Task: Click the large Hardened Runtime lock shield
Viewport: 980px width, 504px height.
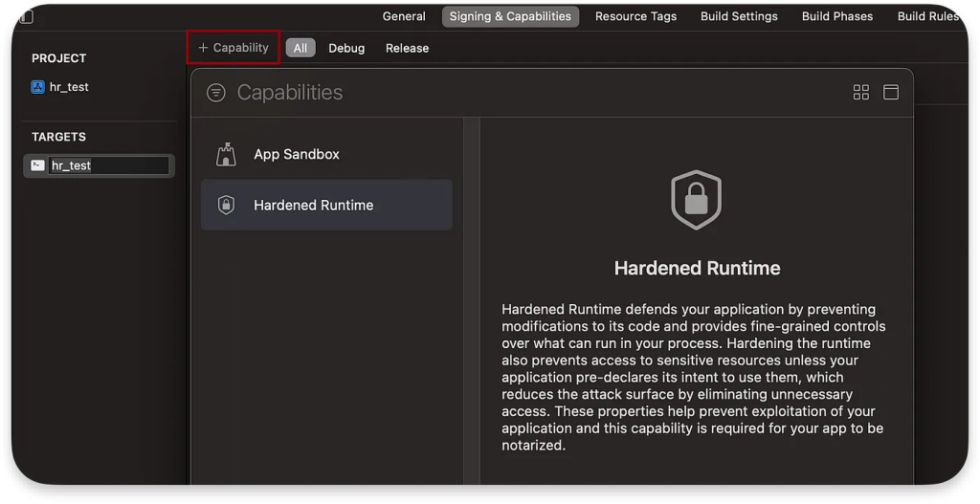Action: pos(697,200)
